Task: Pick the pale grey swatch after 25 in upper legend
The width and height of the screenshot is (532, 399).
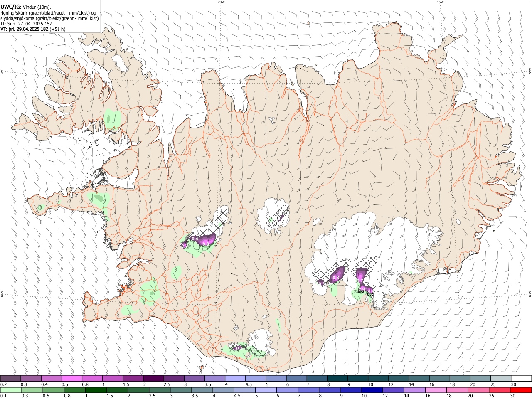Action: click(500, 378)
